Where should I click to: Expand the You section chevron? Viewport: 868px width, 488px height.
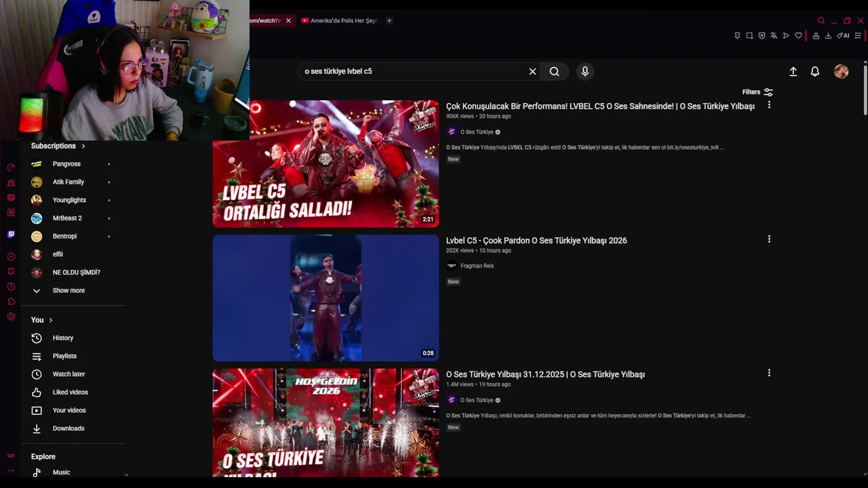point(50,320)
